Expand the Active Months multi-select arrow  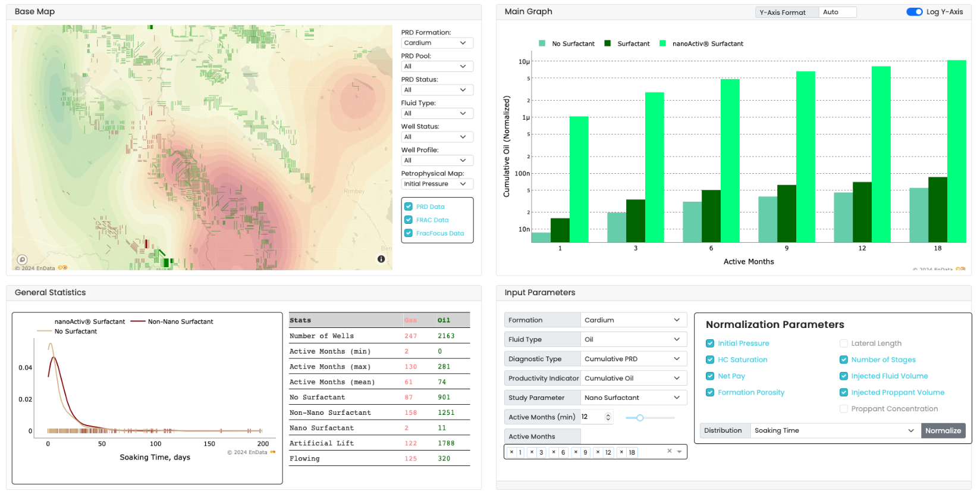coord(679,452)
